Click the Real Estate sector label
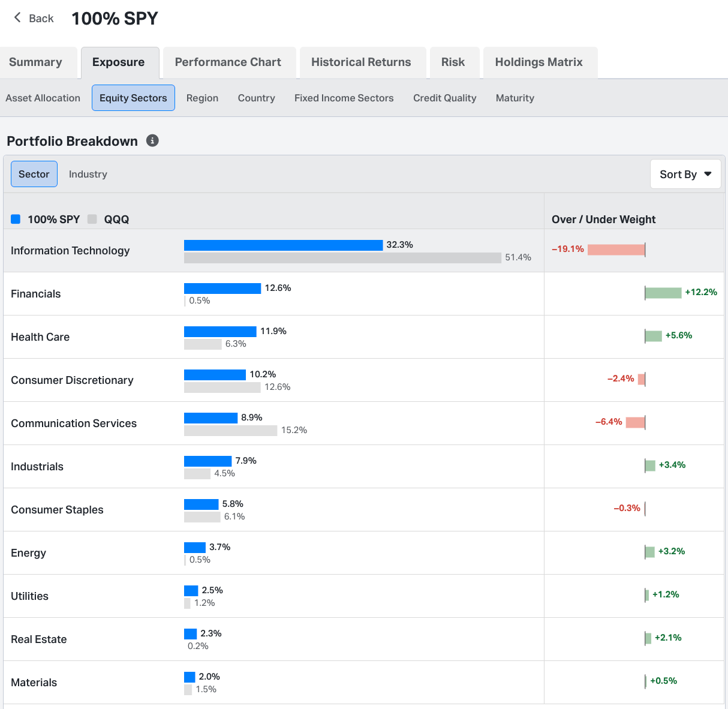Image resolution: width=728 pixels, height=709 pixels. 39,639
